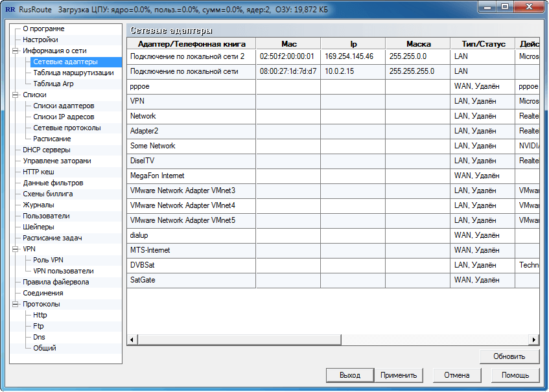Click the RusRoute RR title bar icon
Viewport: 549px width, 392px height.
(x=10, y=10)
